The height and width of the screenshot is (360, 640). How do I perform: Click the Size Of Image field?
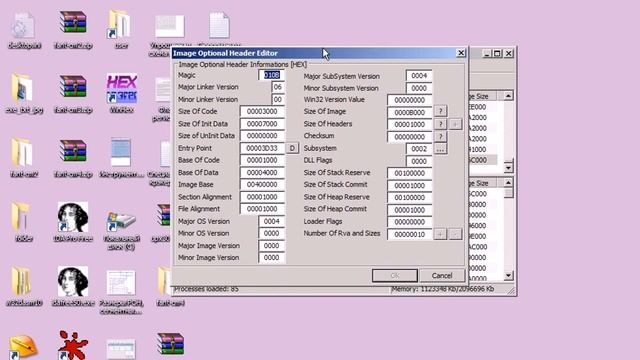point(409,112)
